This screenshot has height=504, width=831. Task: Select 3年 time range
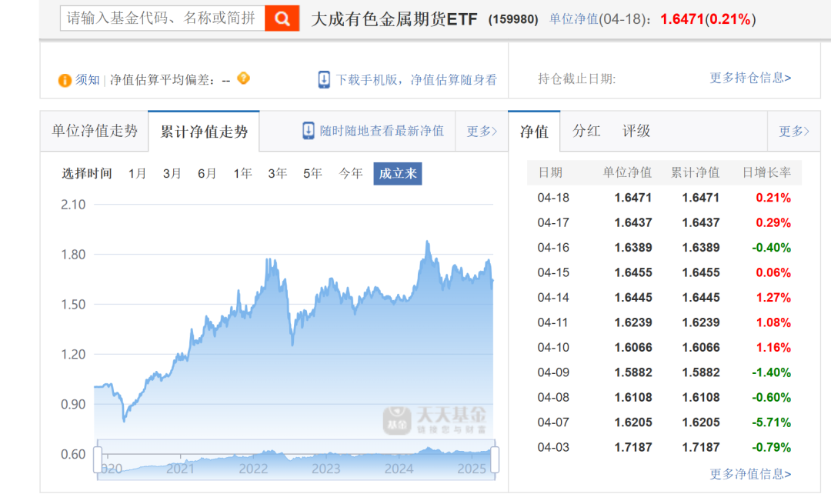tap(278, 174)
